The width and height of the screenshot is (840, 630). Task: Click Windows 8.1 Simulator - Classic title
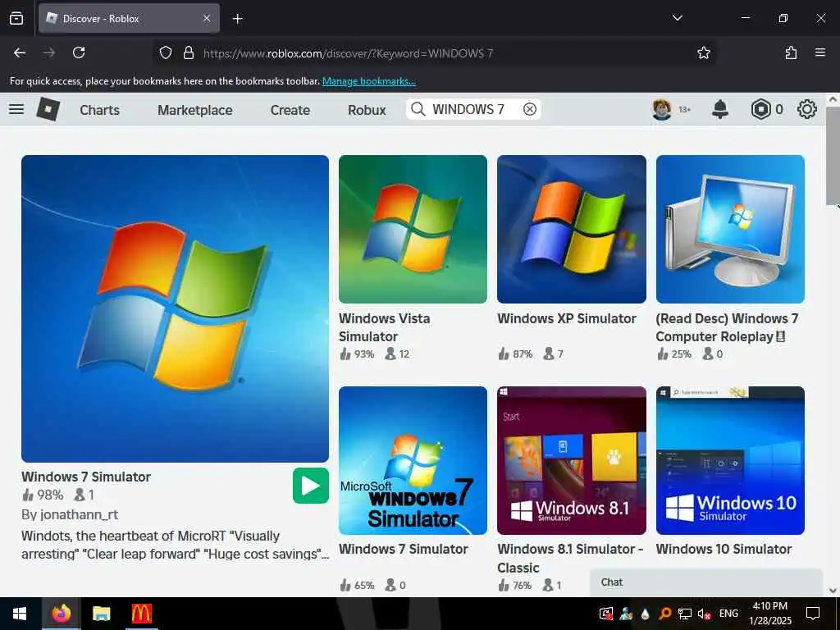(x=570, y=558)
